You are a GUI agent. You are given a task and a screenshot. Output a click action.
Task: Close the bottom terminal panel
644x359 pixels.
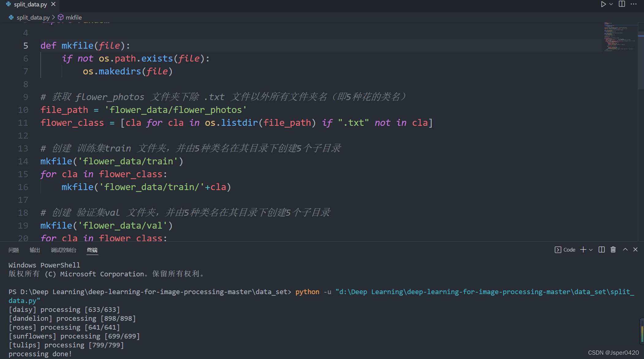[635, 250]
